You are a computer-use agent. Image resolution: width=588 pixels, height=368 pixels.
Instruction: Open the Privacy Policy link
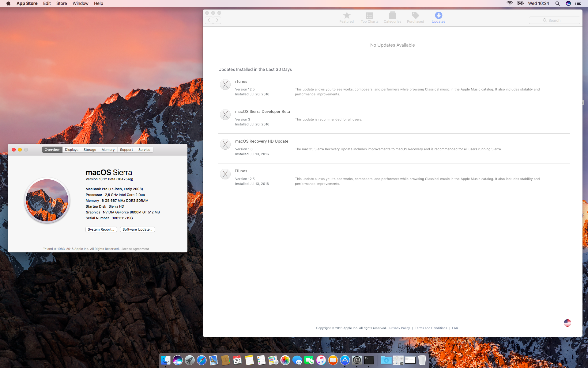tap(399, 328)
